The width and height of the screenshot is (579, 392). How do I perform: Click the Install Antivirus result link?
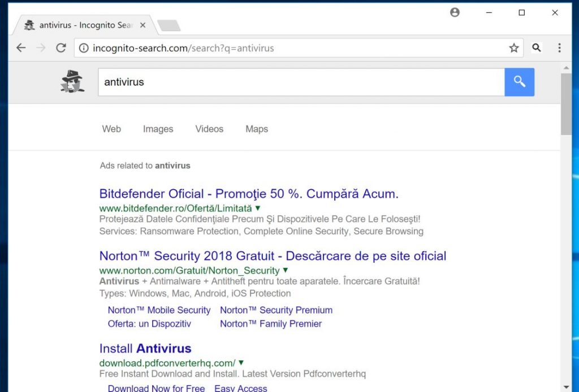tap(145, 348)
